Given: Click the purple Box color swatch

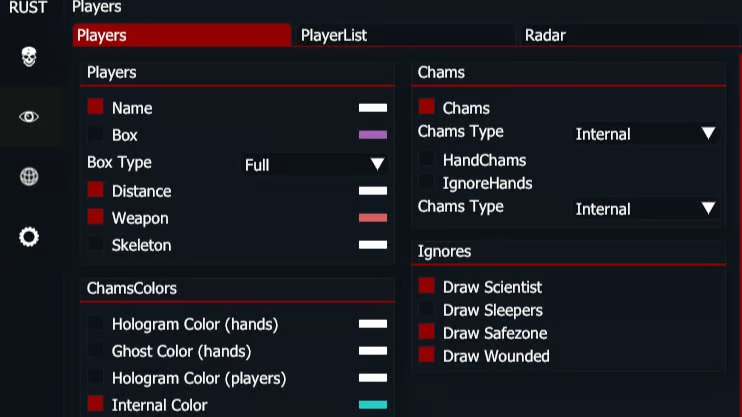Looking at the screenshot, I should click(373, 134).
